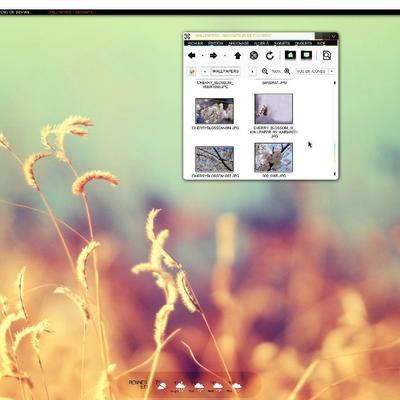Click the last forecast day cloud icon
The image size is (400, 400).
click(236, 386)
